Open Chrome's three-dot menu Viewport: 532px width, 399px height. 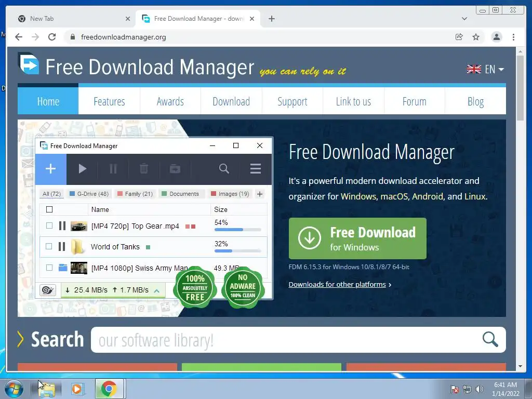coord(513,37)
